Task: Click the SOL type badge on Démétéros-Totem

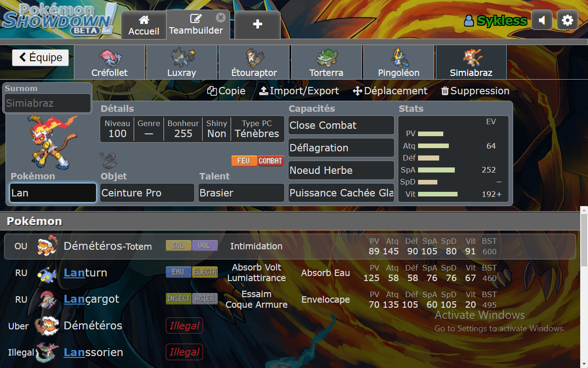Action: point(179,246)
